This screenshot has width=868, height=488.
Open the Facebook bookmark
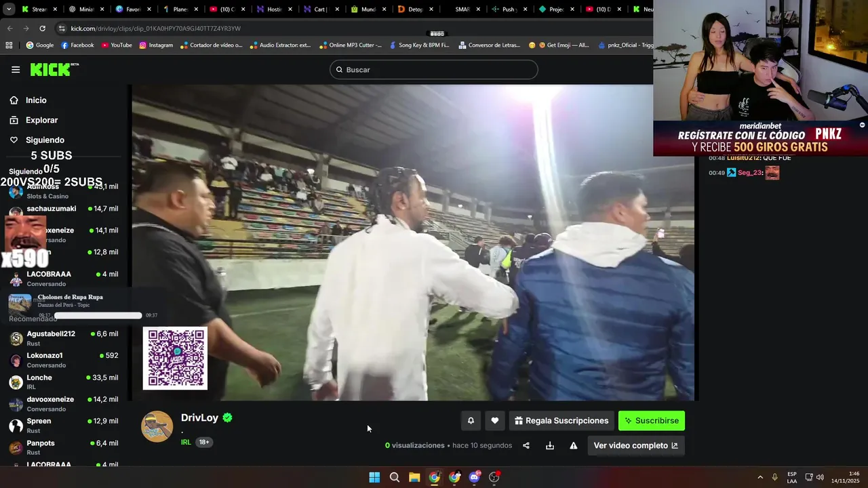tap(77, 45)
